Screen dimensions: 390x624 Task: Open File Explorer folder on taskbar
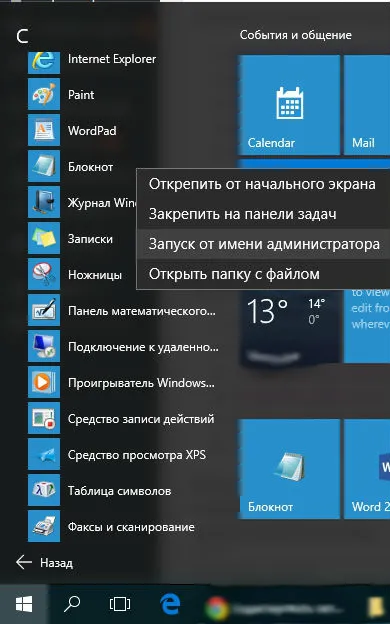point(376,607)
